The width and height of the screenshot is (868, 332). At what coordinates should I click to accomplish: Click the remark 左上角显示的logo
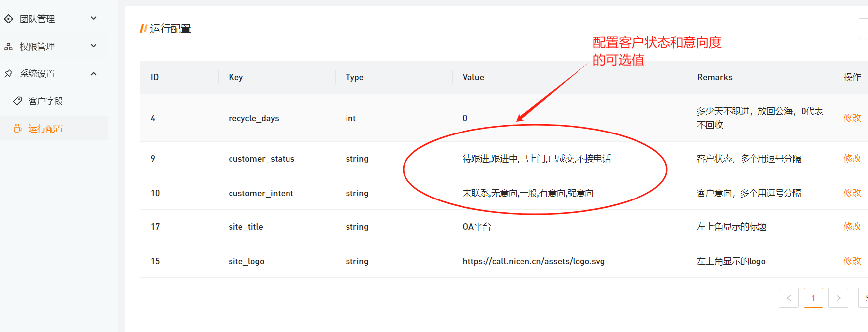pos(731,261)
